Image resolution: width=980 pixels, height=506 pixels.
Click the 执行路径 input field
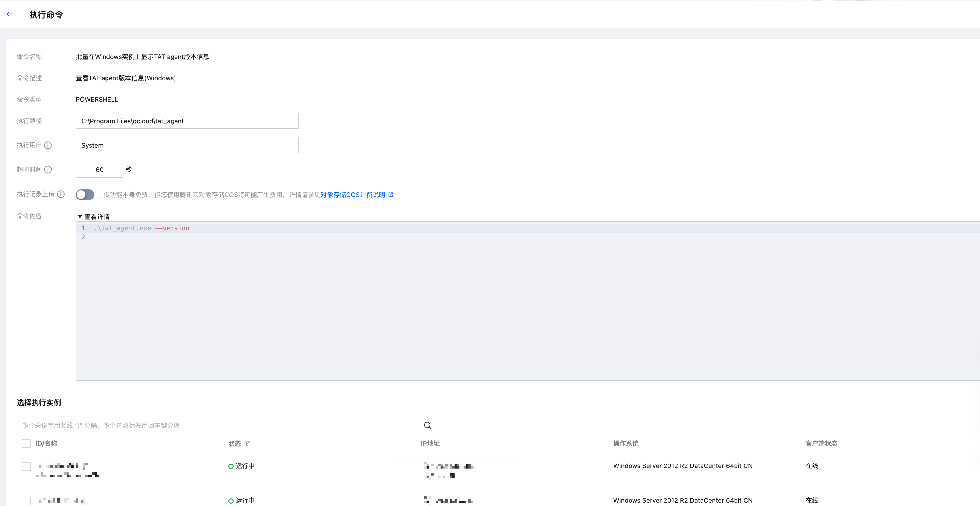click(x=187, y=121)
